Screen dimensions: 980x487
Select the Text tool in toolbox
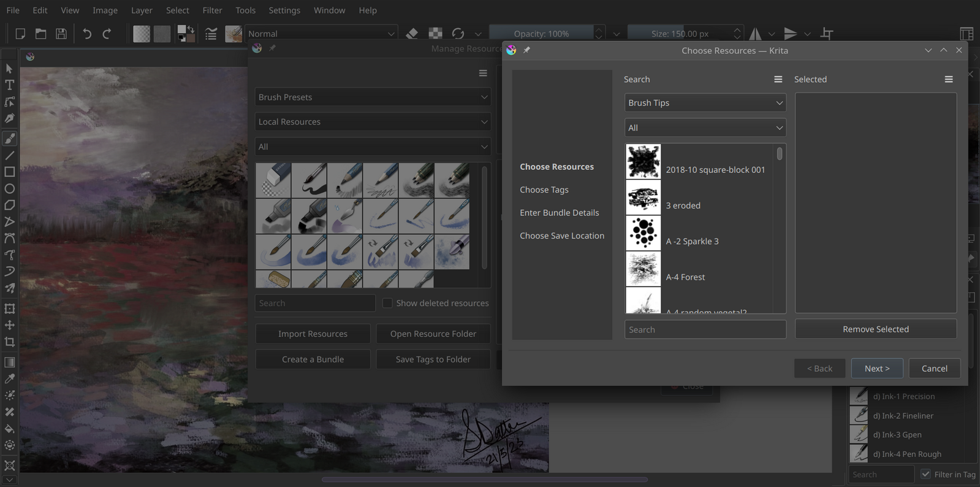click(10, 85)
